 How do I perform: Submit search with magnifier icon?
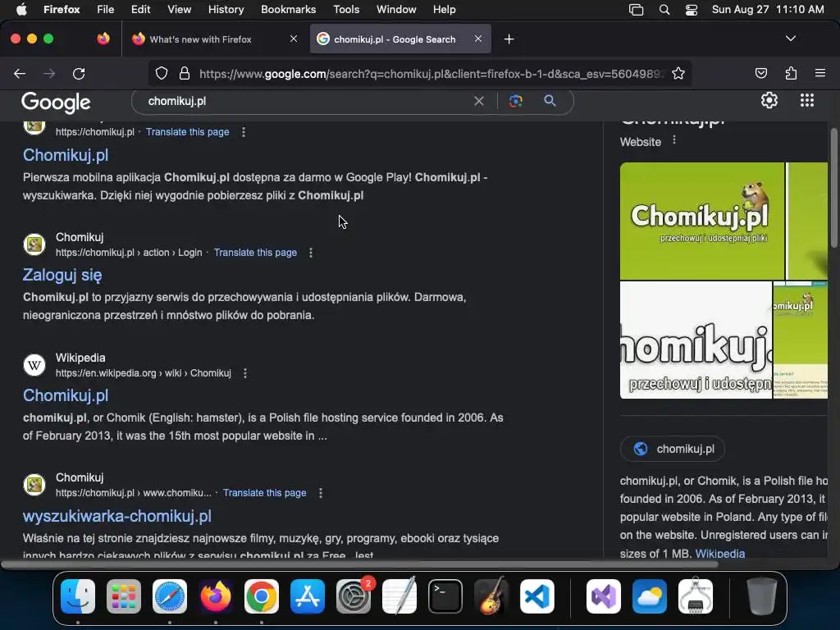click(550, 100)
